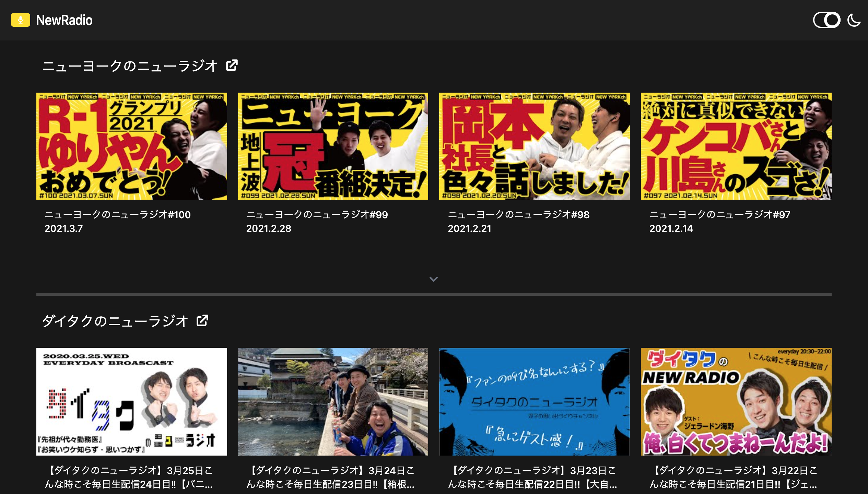Select episode title ニューヨークのニューラジオ#98

pos(519,214)
